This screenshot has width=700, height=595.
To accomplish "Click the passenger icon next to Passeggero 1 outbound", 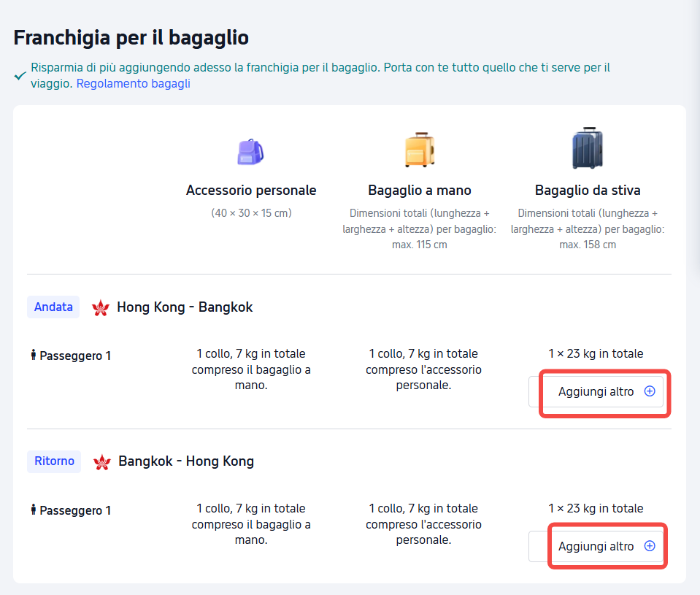I will tap(33, 356).
